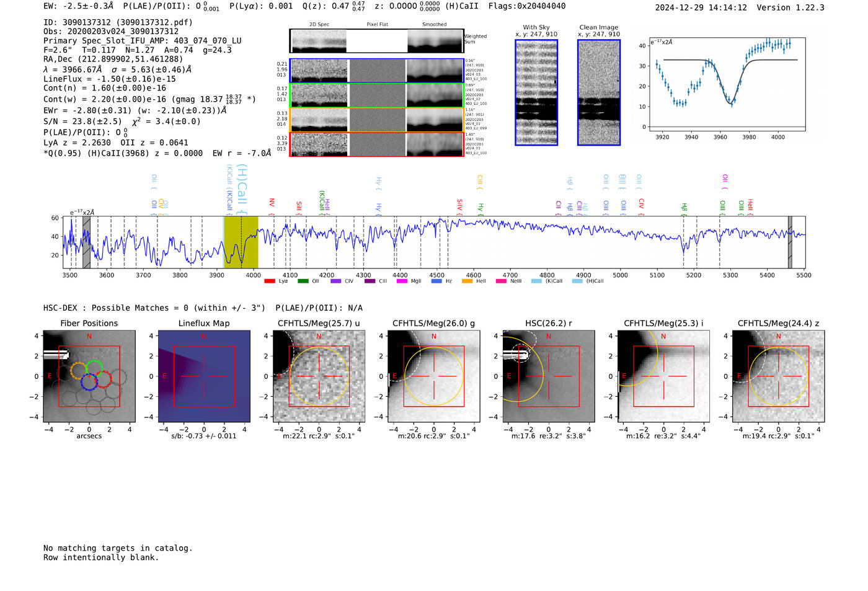This screenshot has height=591, width=868.
Task: Click the 2D Spec column header
Action: (x=319, y=25)
